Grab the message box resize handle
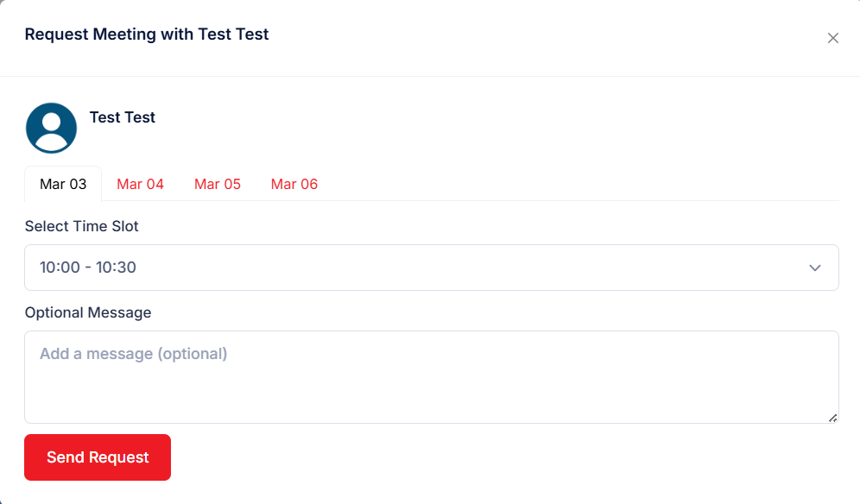This screenshot has height=504, width=860. coord(832,418)
